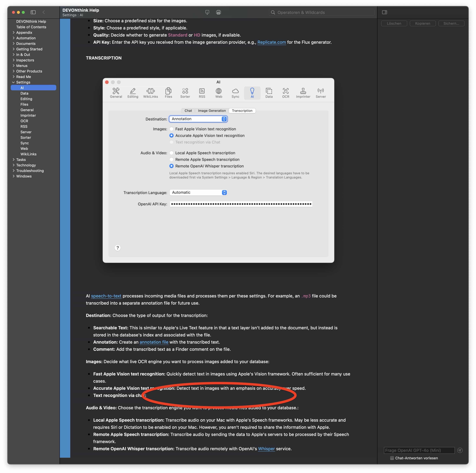Select Remote Apple Speech transcription
This screenshot has width=476, height=473.
point(171,160)
